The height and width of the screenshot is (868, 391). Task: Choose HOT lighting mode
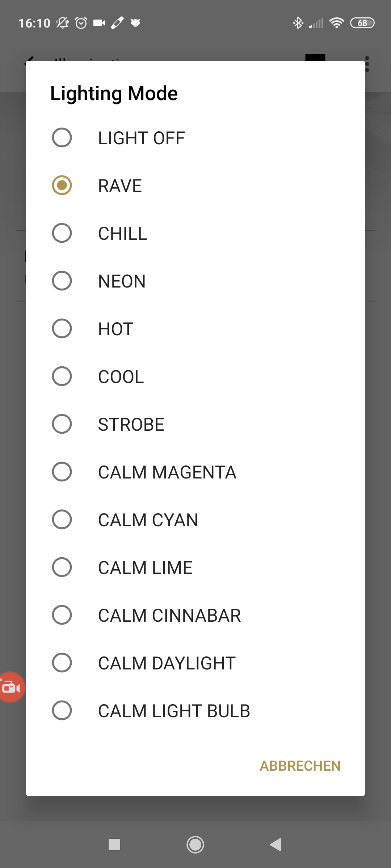[x=195, y=329]
